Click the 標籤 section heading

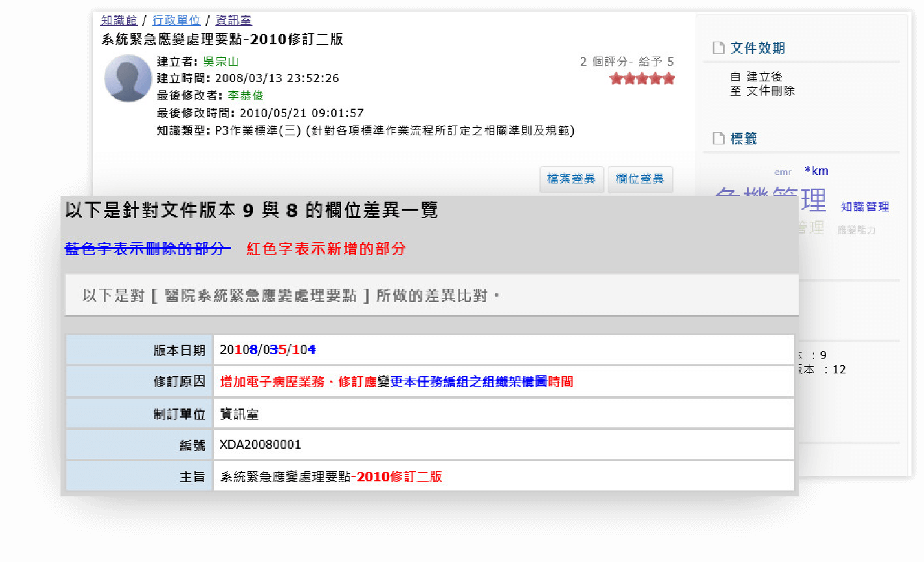744,139
